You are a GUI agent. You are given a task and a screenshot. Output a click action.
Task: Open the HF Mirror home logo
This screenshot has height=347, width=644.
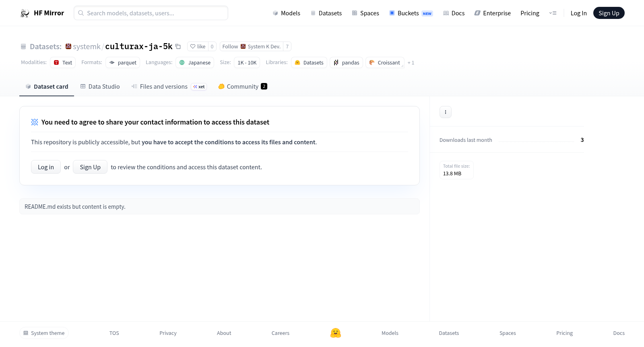[42, 13]
